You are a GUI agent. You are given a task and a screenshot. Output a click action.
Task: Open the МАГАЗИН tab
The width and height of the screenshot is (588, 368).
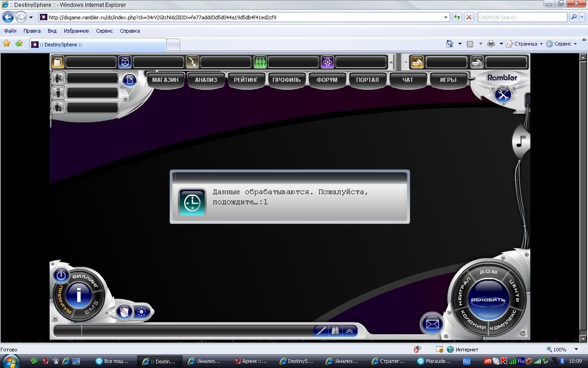point(165,80)
